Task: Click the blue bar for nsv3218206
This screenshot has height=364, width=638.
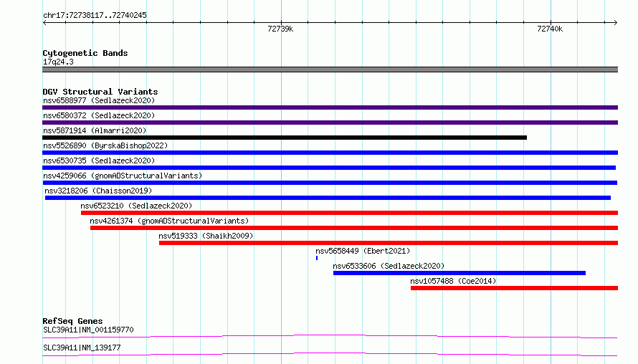Action: pyautogui.click(x=328, y=198)
